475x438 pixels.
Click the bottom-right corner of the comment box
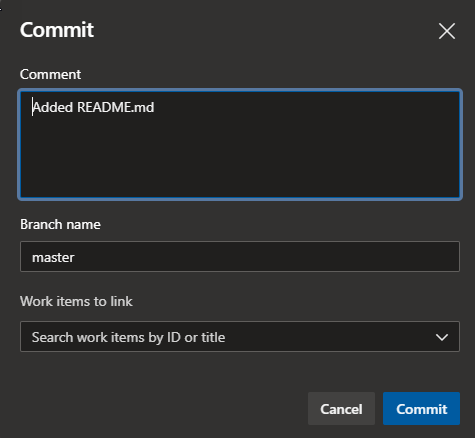coord(457,195)
